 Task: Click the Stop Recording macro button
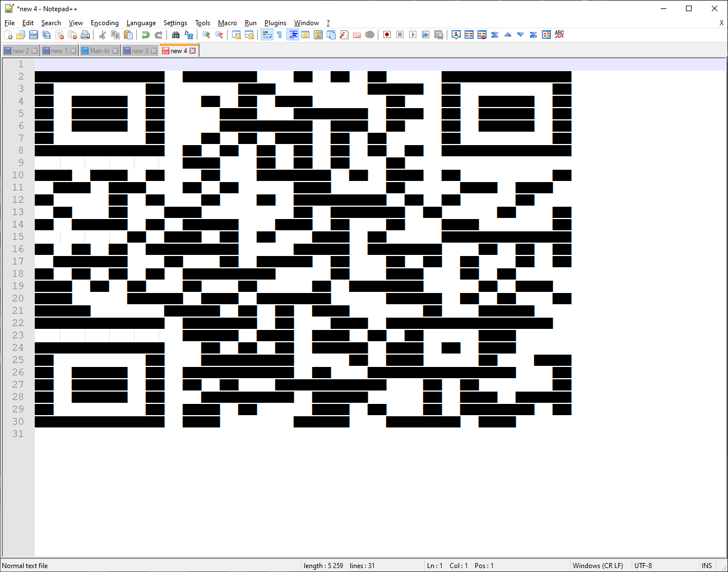point(400,35)
